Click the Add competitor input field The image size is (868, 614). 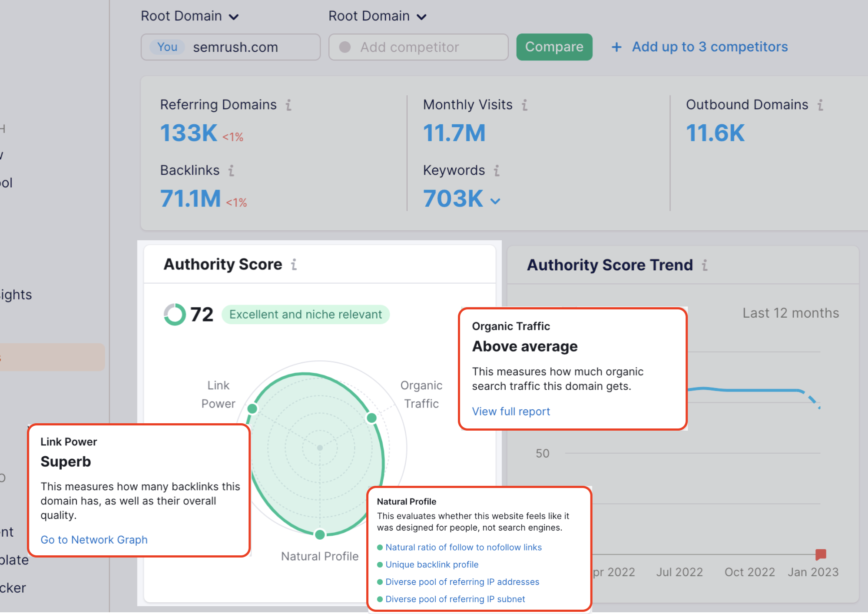pos(418,47)
